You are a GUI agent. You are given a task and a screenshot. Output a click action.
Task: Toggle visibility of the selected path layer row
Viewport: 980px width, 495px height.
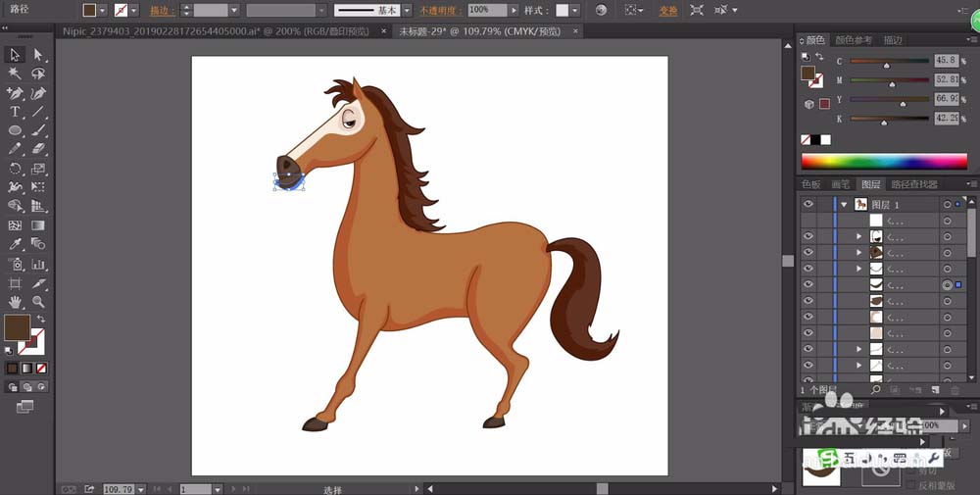click(808, 284)
